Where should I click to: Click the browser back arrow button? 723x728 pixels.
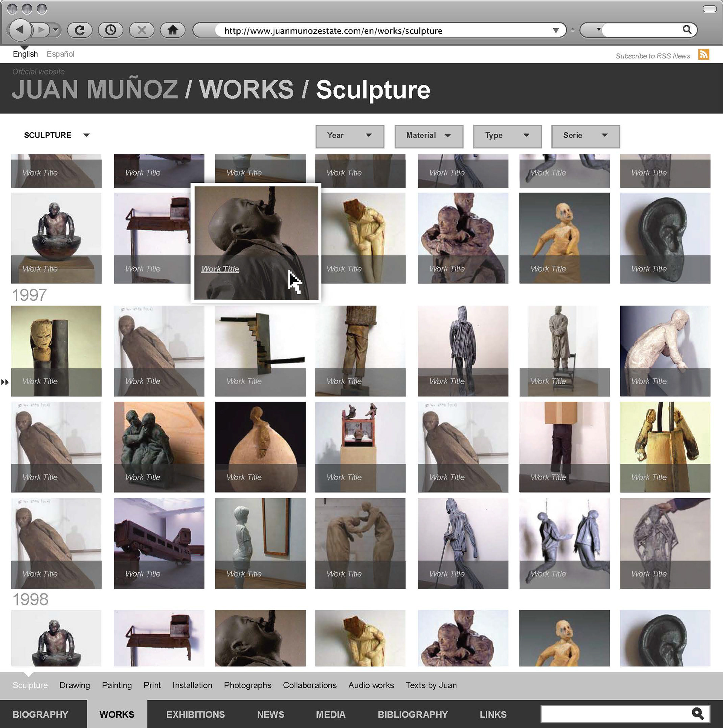21,29
